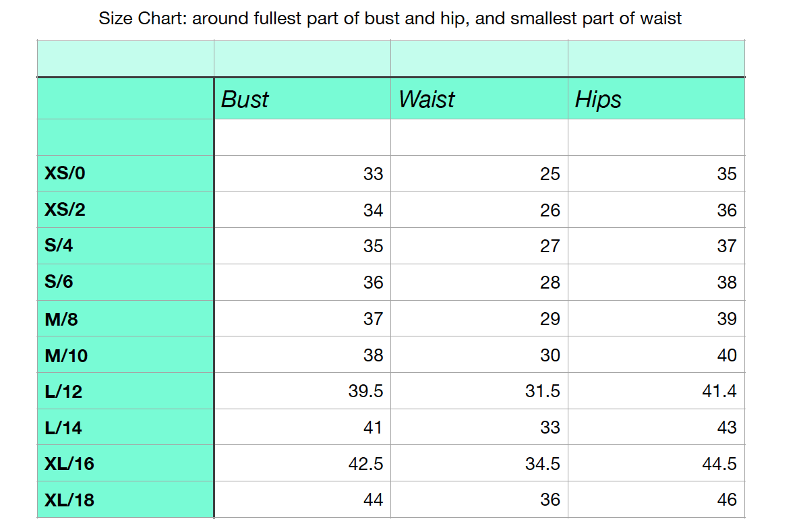The width and height of the screenshot is (799, 532).
Task: Click the Size Chart title text
Action: [x=390, y=19]
